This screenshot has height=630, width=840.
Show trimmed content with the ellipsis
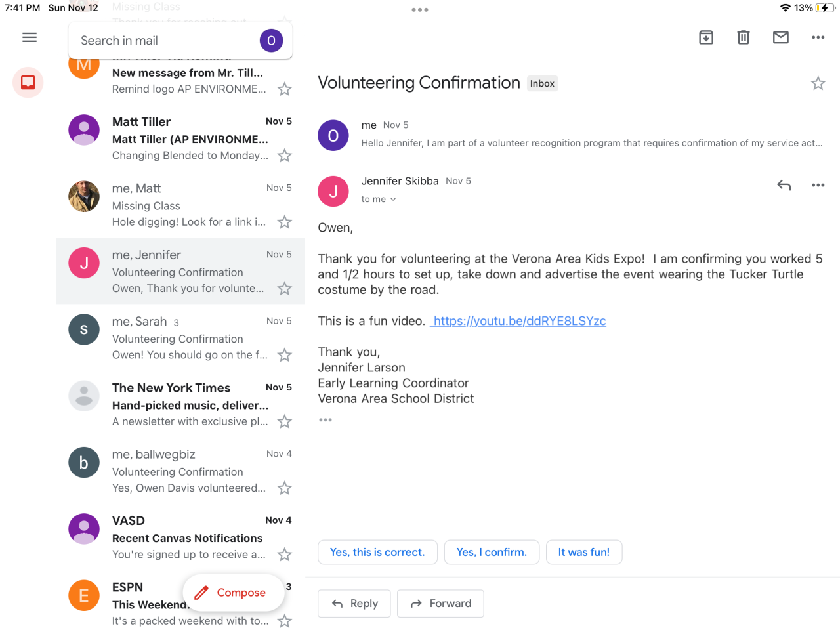coord(325,420)
